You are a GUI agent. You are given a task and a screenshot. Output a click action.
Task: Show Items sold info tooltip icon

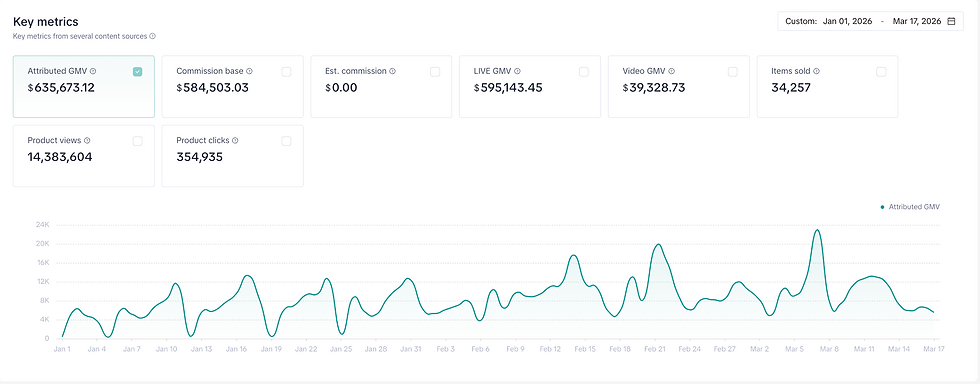[816, 71]
